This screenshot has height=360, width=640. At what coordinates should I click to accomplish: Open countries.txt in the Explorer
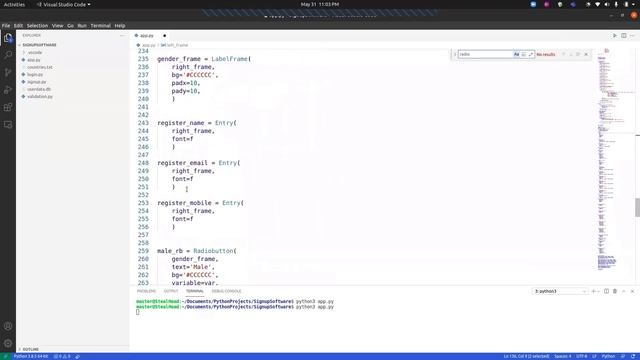(40, 67)
